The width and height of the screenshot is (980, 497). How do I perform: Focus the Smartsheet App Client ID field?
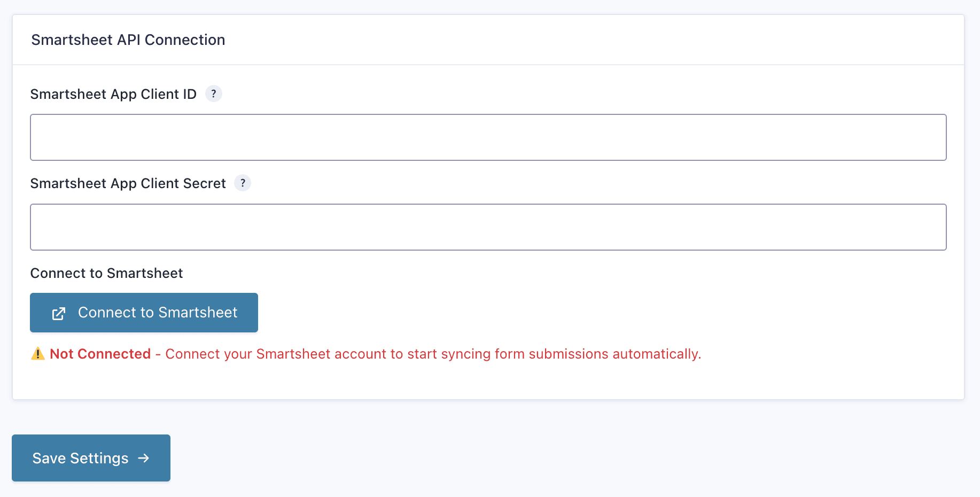click(488, 137)
